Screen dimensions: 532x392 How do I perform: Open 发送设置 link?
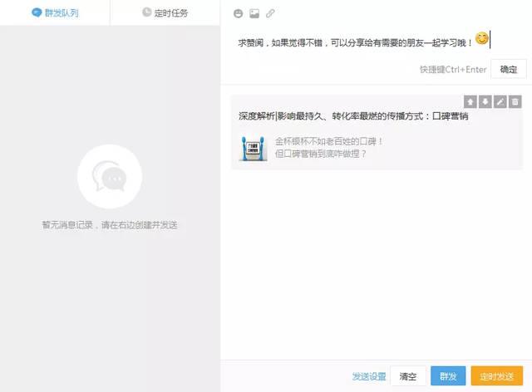pyautogui.click(x=369, y=376)
